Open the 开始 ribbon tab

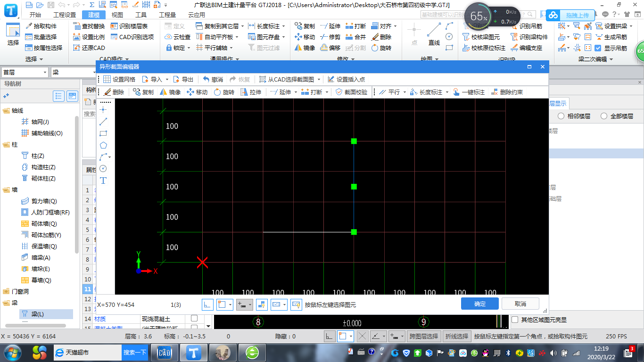pyautogui.click(x=35, y=15)
